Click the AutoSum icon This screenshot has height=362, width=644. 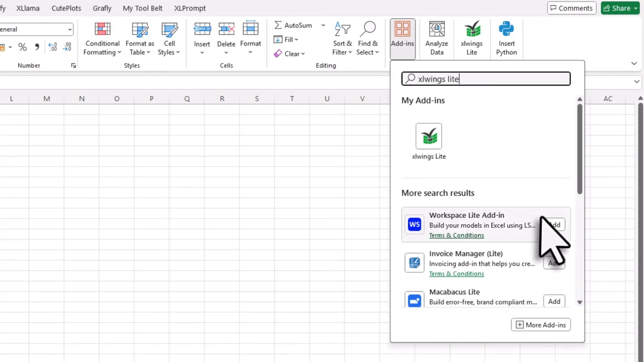point(278,25)
